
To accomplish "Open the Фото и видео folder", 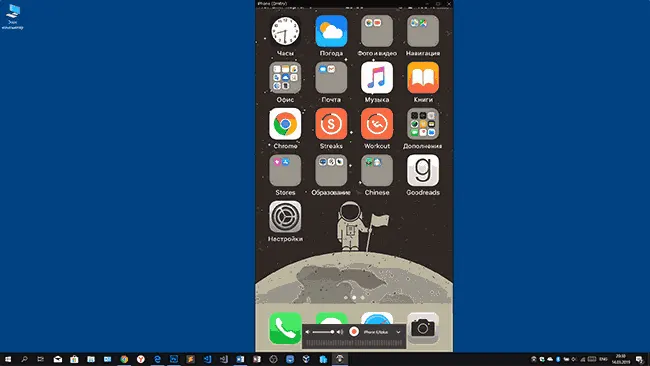I will 377,31.
